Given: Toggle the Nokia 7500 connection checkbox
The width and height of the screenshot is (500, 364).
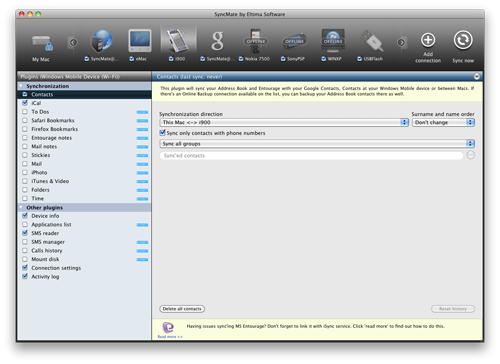Looking at the screenshot, I should (241, 59).
